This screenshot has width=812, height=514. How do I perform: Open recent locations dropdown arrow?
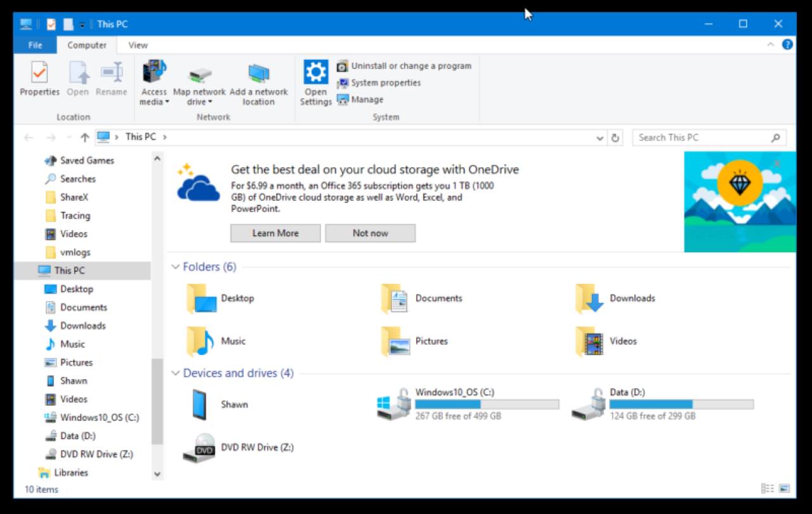pyautogui.click(x=69, y=138)
